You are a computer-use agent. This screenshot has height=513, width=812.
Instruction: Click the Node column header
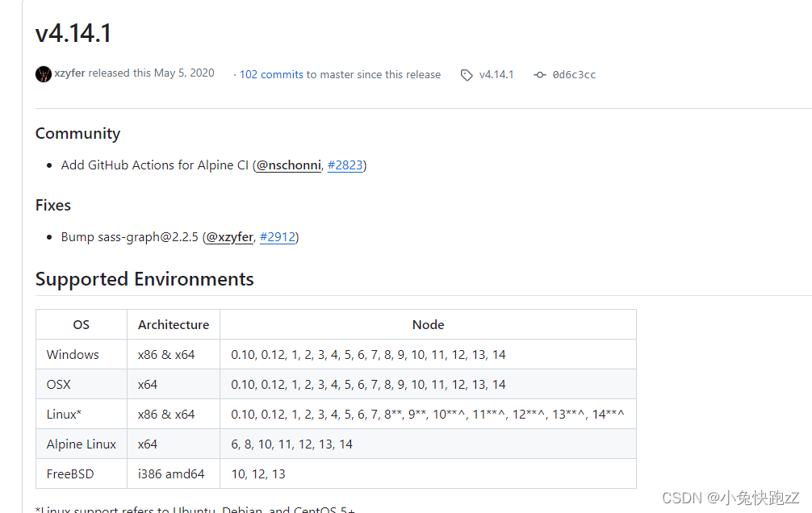tap(429, 324)
